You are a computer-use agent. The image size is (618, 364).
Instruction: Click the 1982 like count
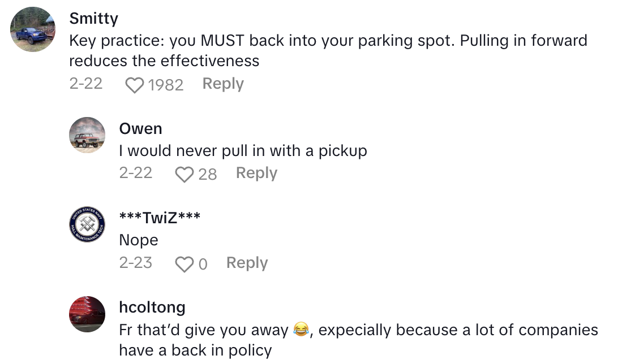click(165, 85)
